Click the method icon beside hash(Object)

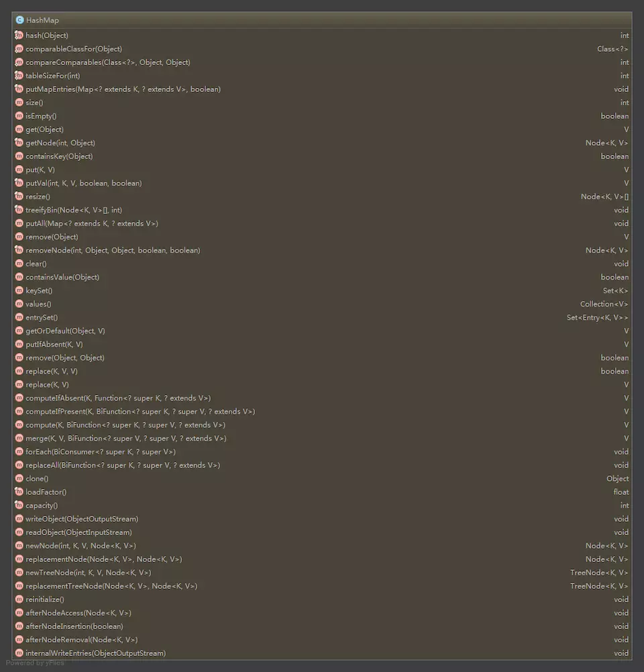(19, 35)
